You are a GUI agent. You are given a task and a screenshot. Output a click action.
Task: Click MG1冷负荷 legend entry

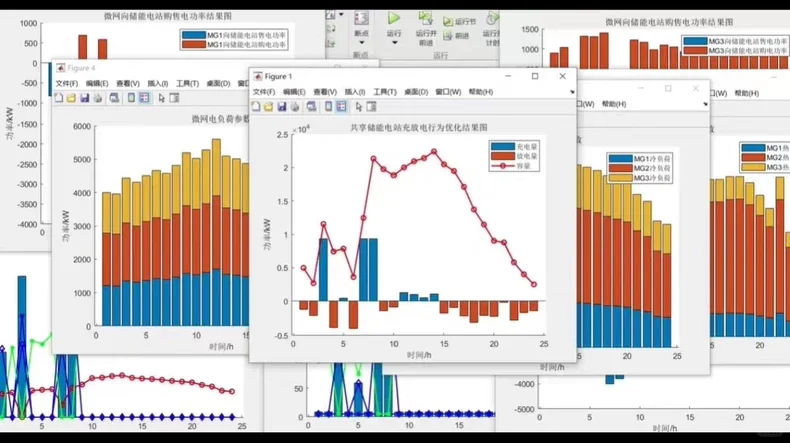coord(639,159)
